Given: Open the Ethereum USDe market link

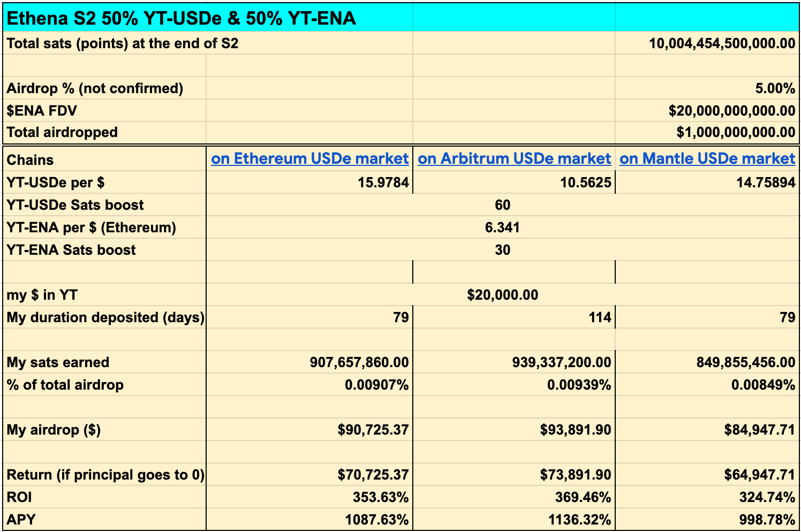Looking at the screenshot, I should click(310, 159).
